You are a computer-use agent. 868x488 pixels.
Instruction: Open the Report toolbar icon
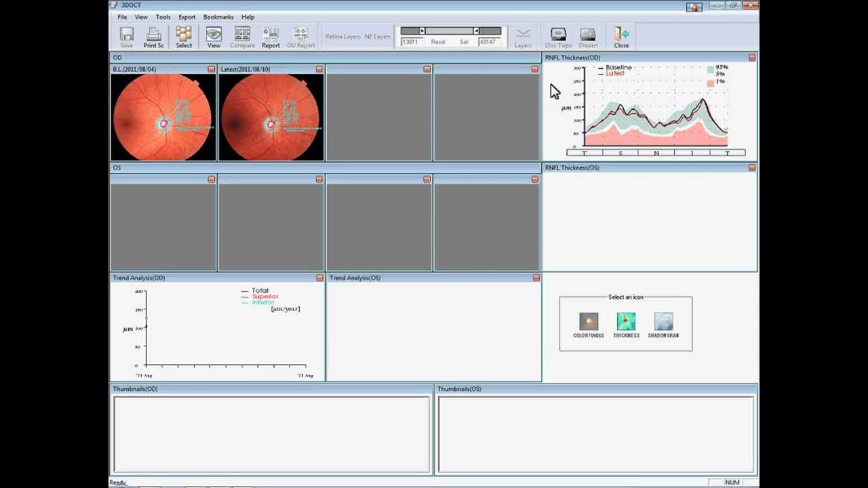[x=271, y=37]
